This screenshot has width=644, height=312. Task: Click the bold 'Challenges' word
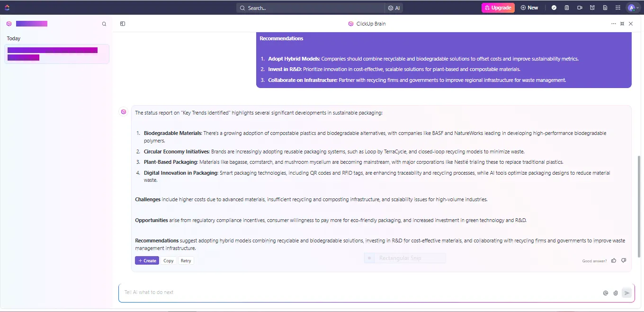(x=148, y=200)
